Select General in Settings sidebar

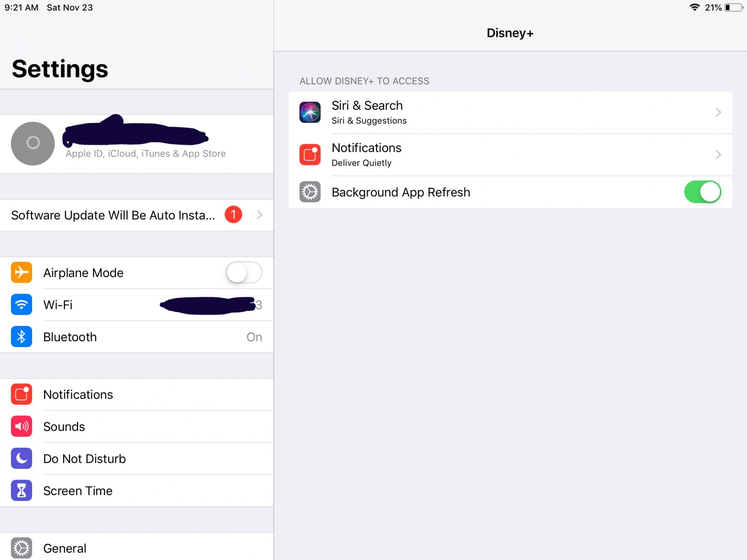pos(137,548)
